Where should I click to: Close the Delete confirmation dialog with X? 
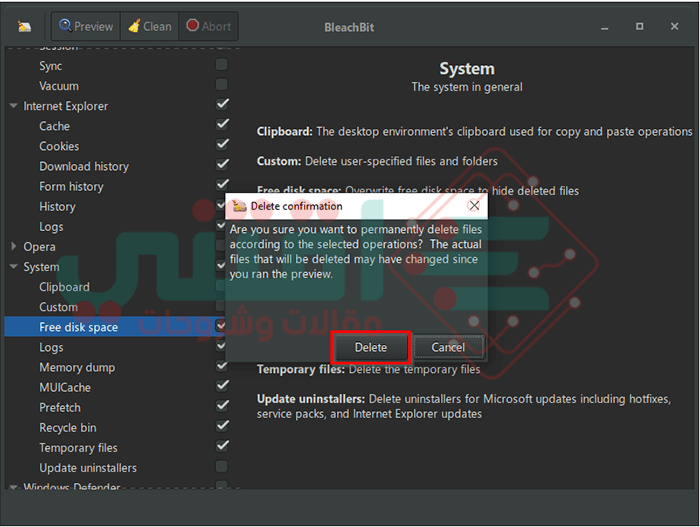tap(474, 205)
